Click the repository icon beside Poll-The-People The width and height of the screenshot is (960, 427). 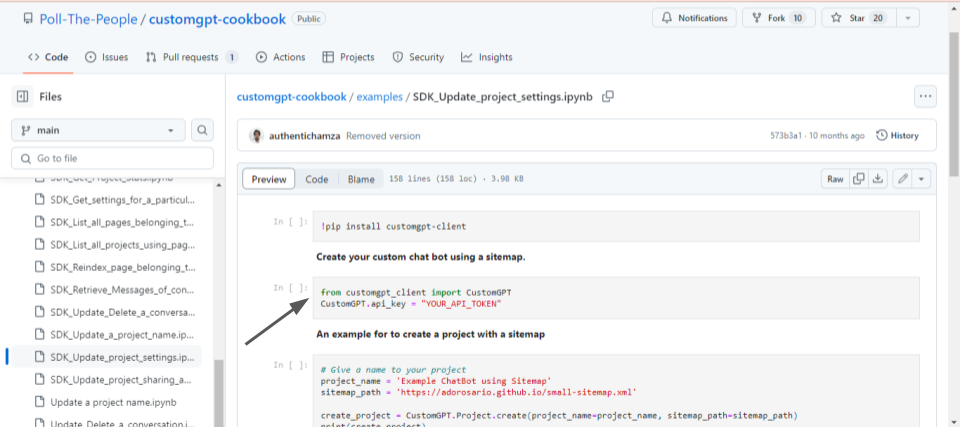click(x=28, y=19)
